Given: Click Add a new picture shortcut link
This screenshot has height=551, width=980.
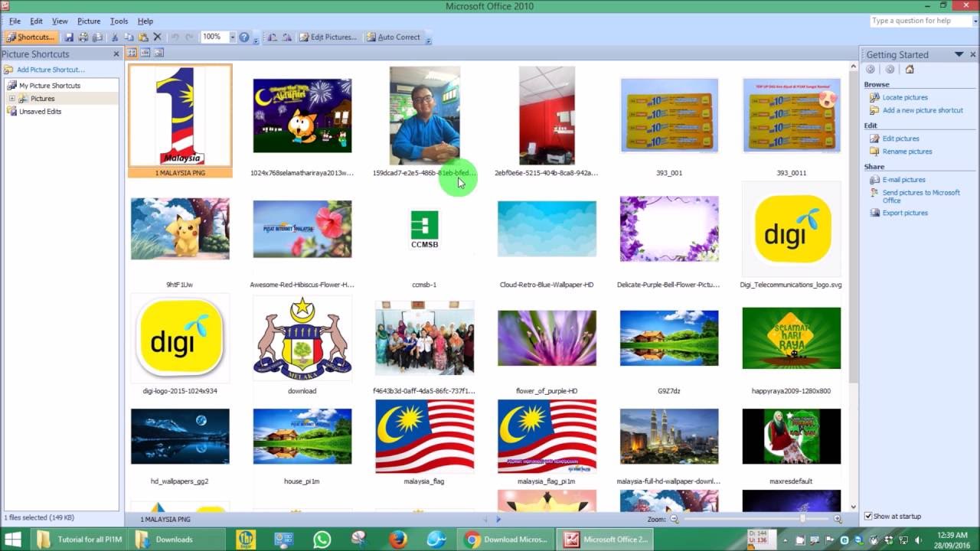Looking at the screenshot, I should point(923,110).
